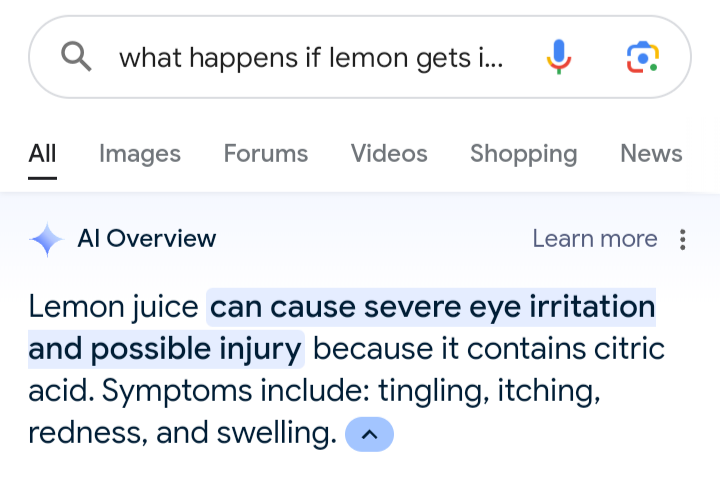This screenshot has width=720, height=479.
Task: Click highlighted text "can cause severe eye irritation"
Action: [432, 306]
